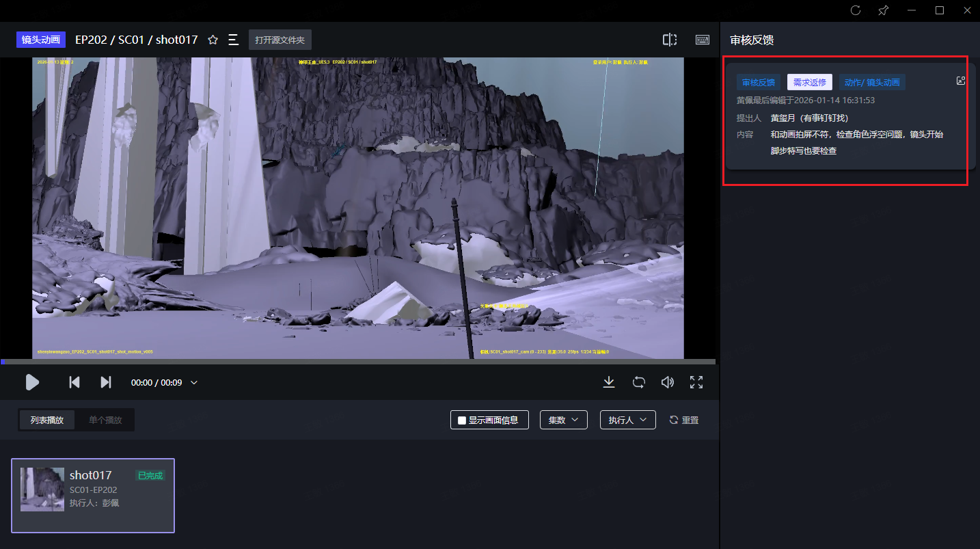Open image attachment icon in feedback card
The height and width of the screenshot is (549, 980).
point(961,81)
